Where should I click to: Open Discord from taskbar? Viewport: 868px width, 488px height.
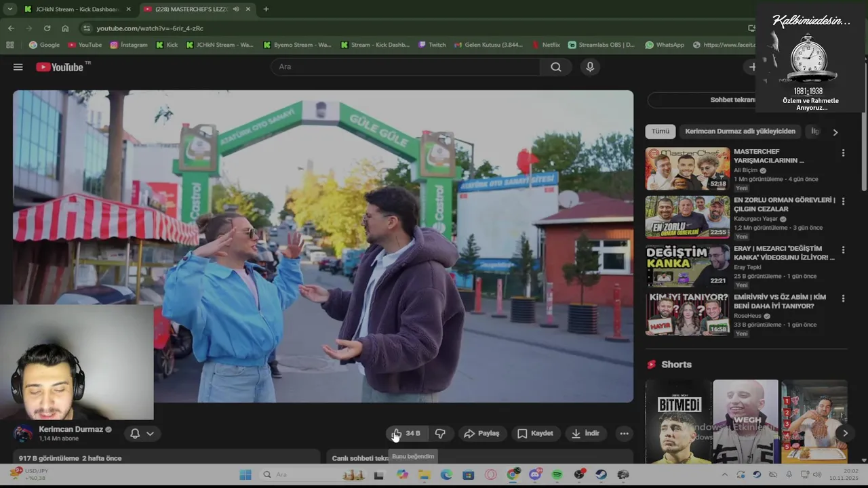[535, 474]
